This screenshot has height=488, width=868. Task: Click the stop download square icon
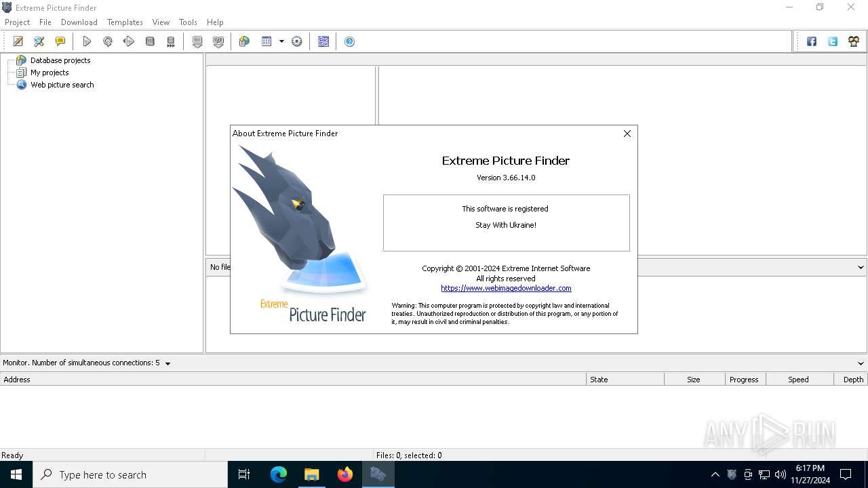150,41
